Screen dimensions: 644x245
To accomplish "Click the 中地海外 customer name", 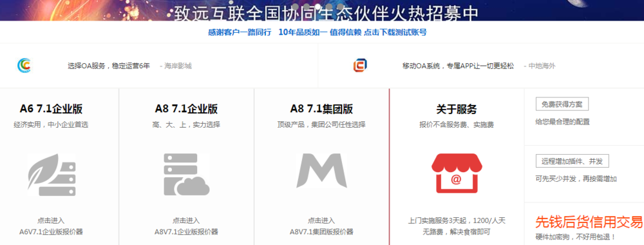I will [542, 66].
